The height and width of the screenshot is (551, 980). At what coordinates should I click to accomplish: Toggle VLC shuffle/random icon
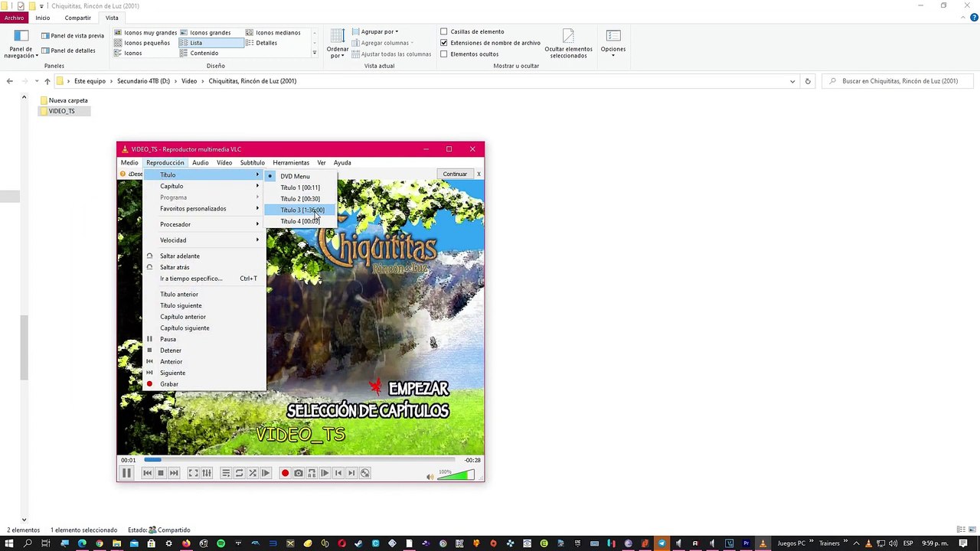click(x=252, y=473)
